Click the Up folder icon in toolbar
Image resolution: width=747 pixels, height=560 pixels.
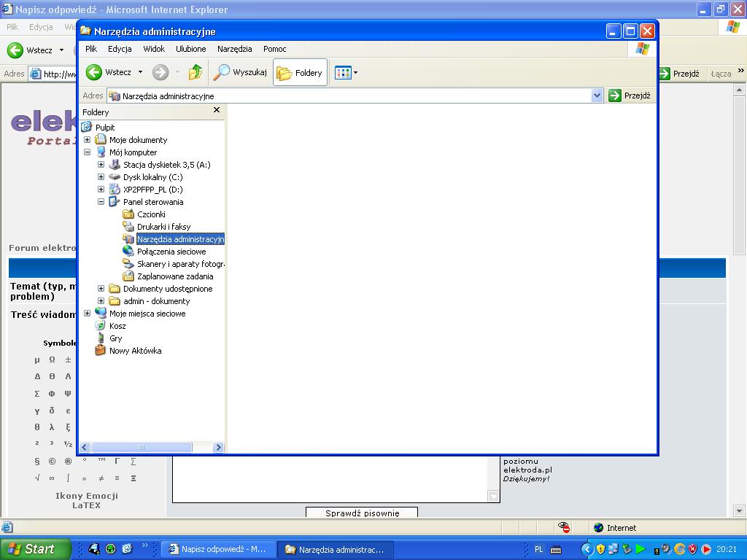coord(195,72)
